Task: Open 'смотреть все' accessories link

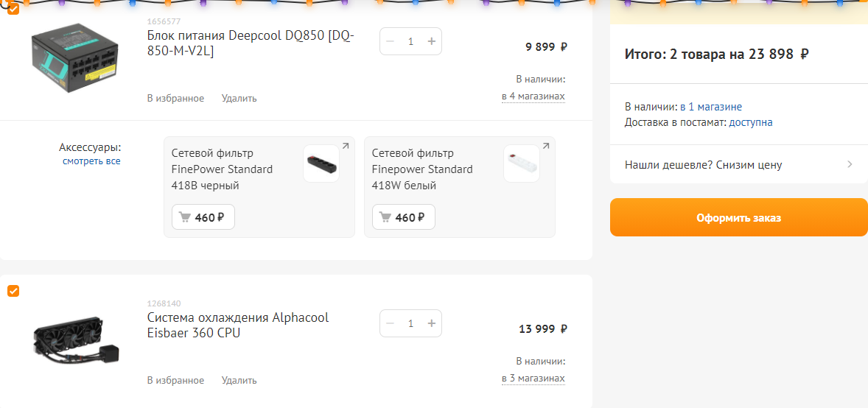Action: pos(91,161)
